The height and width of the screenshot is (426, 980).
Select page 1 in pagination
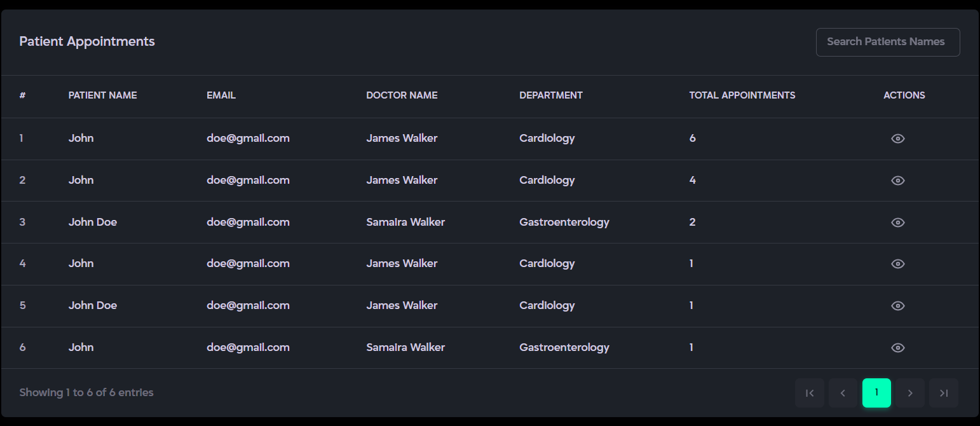click(876, 393)
